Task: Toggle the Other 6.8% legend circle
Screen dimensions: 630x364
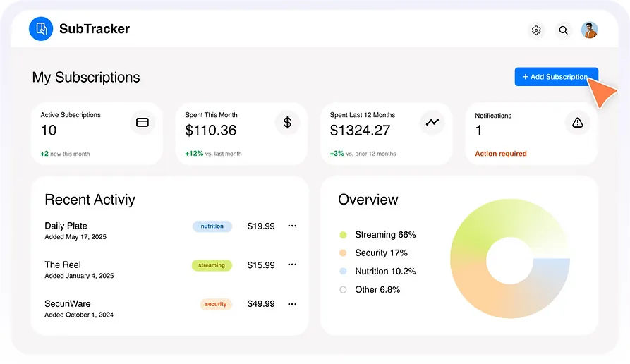Action: pyautogui.click(x=343, y=290)
